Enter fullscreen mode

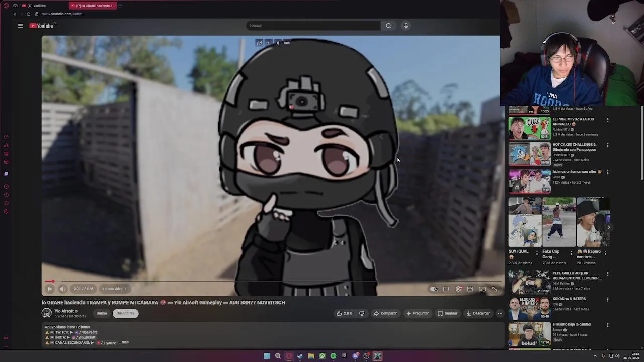click(x=494, y=289)
